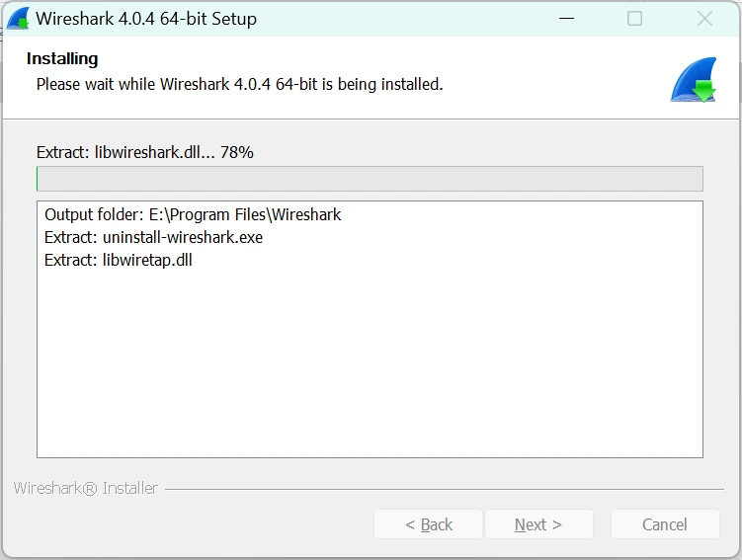Click the disabled maximize button
Viewport: 742px width, 560px height.
point(634,19)
